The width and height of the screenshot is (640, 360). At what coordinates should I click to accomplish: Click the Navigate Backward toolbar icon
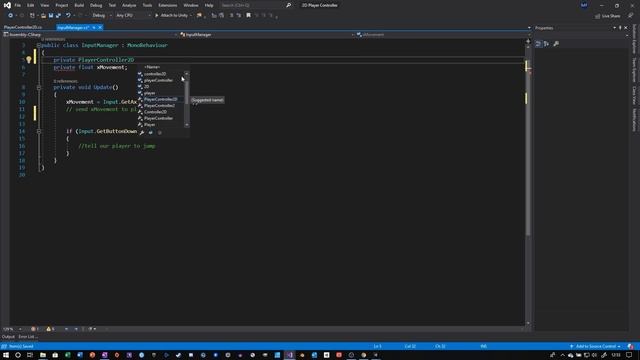click(10, 16)
